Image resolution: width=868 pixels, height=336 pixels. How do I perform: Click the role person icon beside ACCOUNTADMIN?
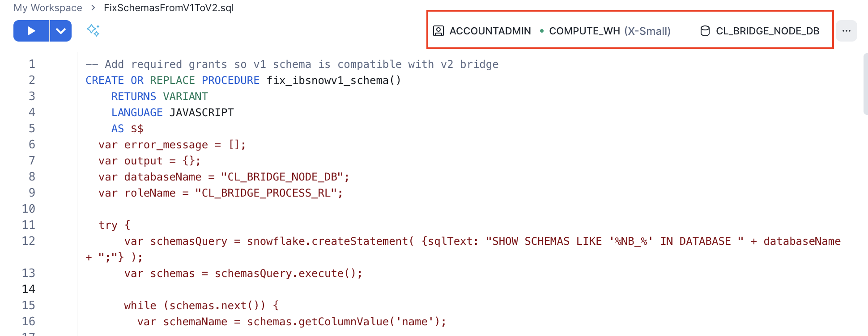[438, 31]
